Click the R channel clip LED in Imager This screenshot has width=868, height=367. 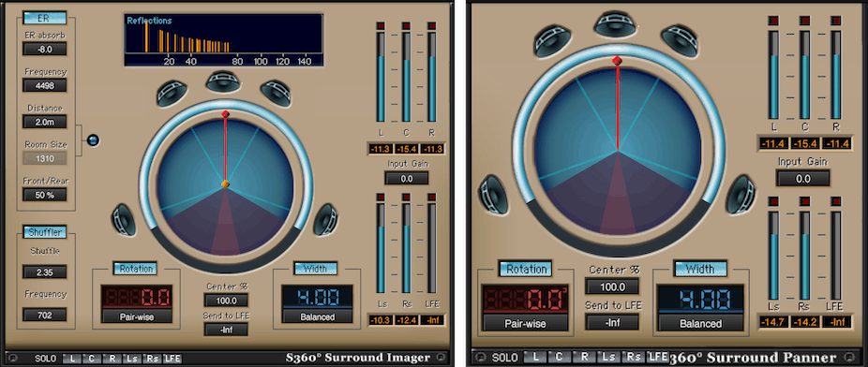(432, 26)
